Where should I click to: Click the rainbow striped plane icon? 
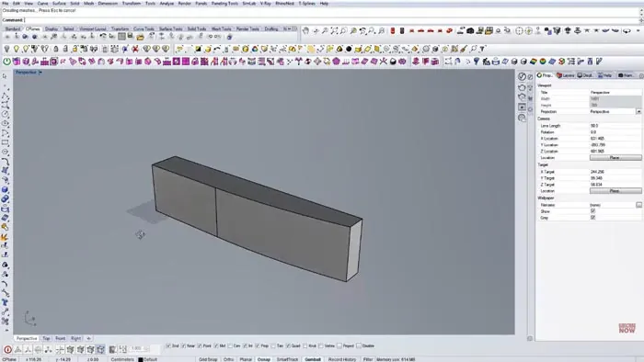(x=533, y=62)
